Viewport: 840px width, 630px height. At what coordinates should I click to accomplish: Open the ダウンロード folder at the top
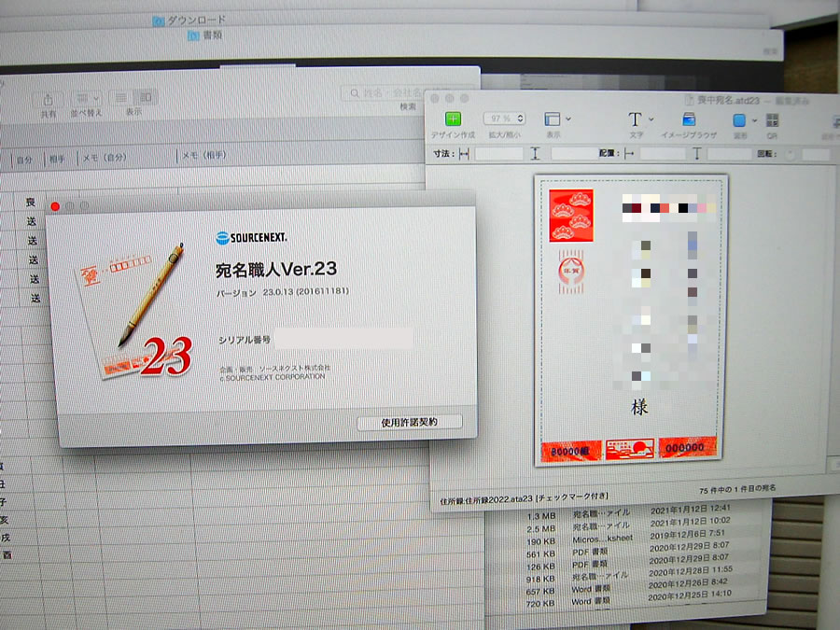coord(189,21)
